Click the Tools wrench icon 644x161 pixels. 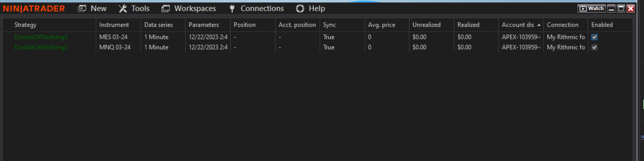[123, 9]
